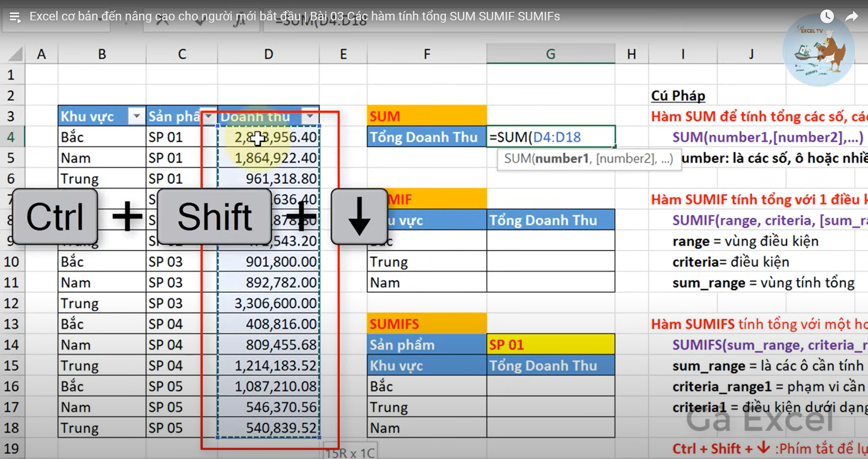Click the cell 1,214,183.52
Viewport: 868px width, 459px height.
(268, 365)
